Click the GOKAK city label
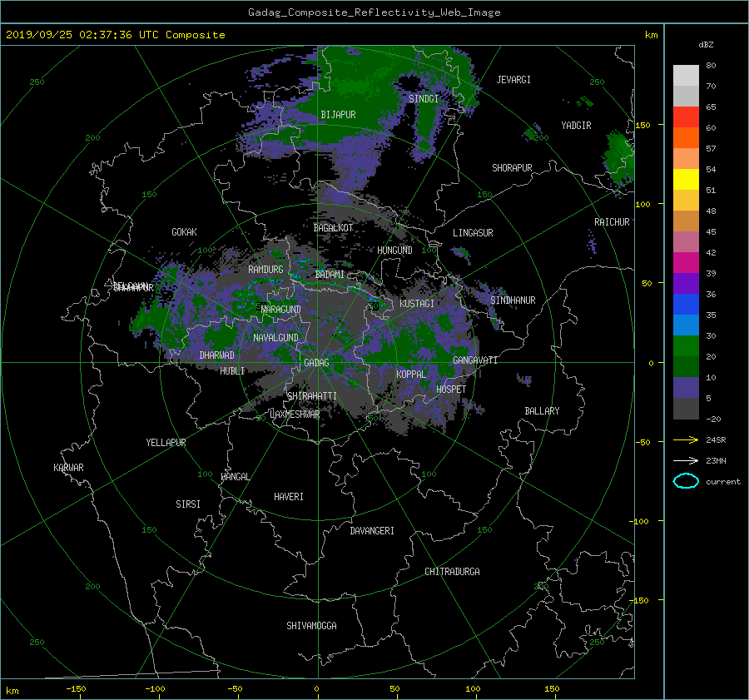 (x=185, y=232)
